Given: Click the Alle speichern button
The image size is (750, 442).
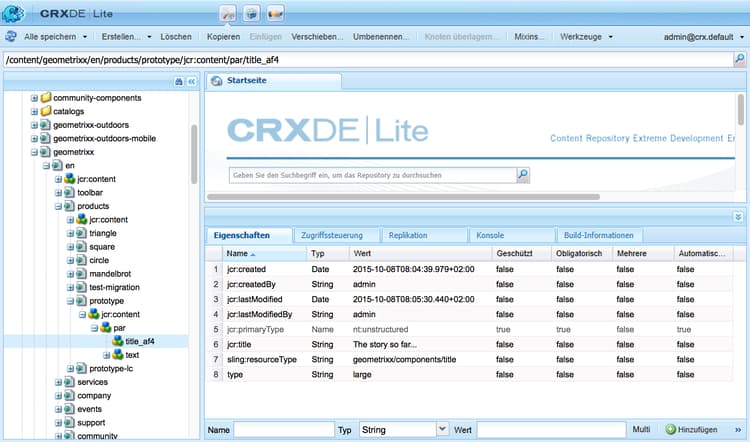Looking at the screenshot, I should [x=50, y=37].
